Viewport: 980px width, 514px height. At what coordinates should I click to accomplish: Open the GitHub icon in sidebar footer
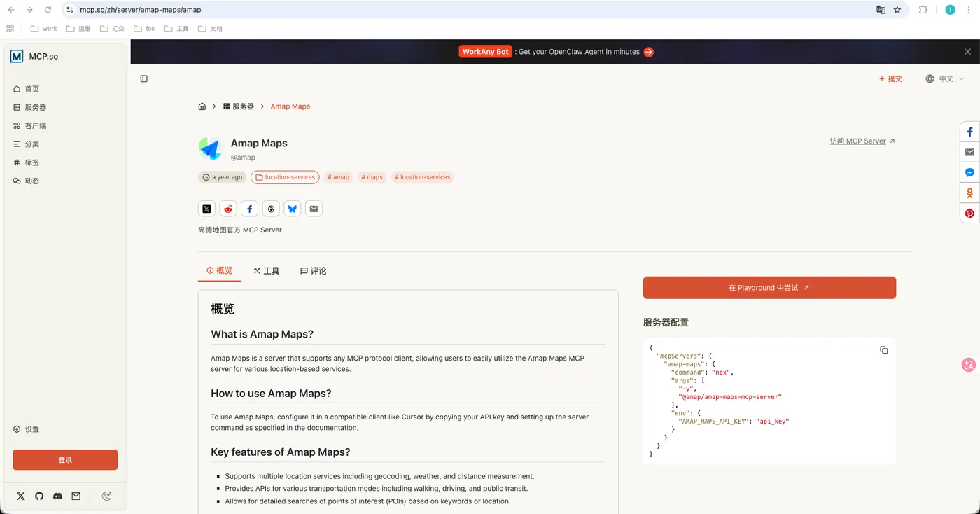point(39,496)
